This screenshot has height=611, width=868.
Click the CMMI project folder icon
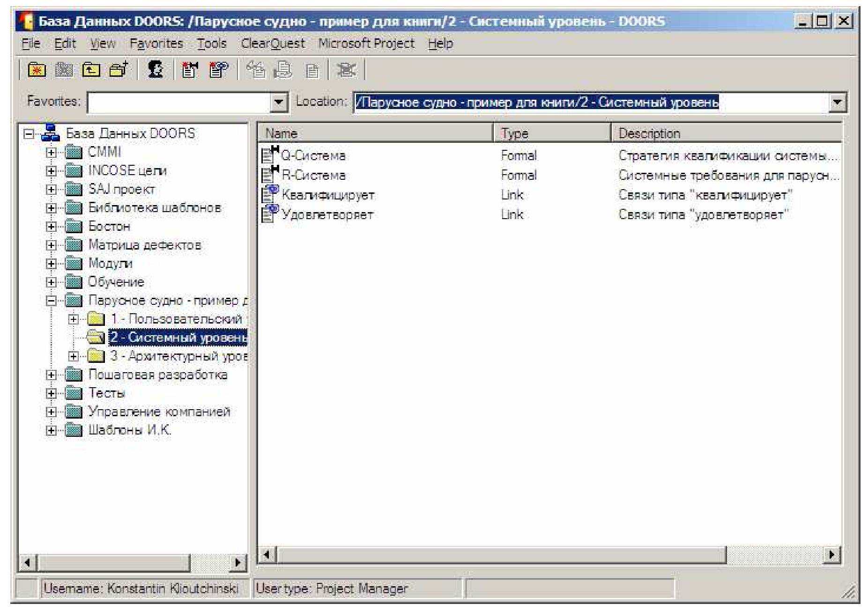[74, 152]
